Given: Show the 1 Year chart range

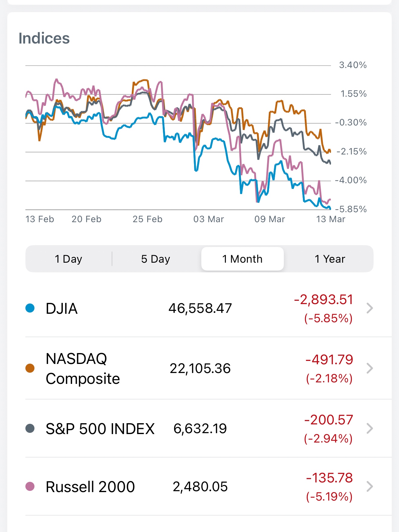Looking at the screenshot, I should tap(330, 259).
